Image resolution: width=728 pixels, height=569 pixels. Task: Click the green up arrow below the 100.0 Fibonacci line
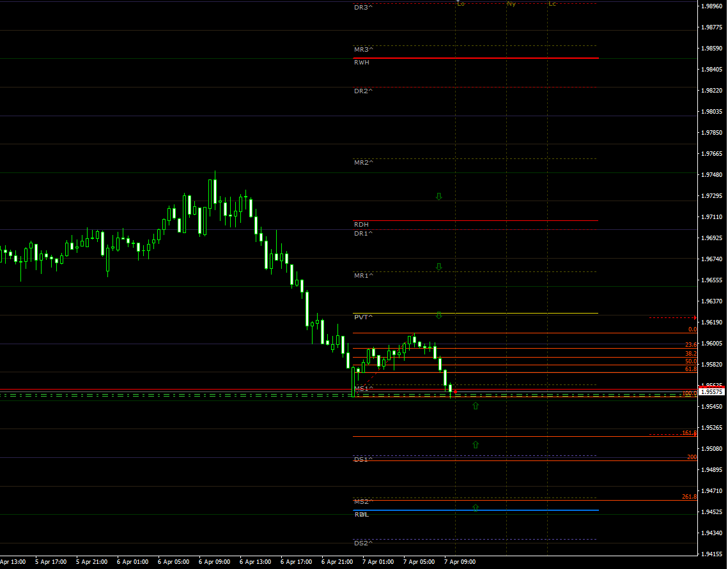pos(476,406)
